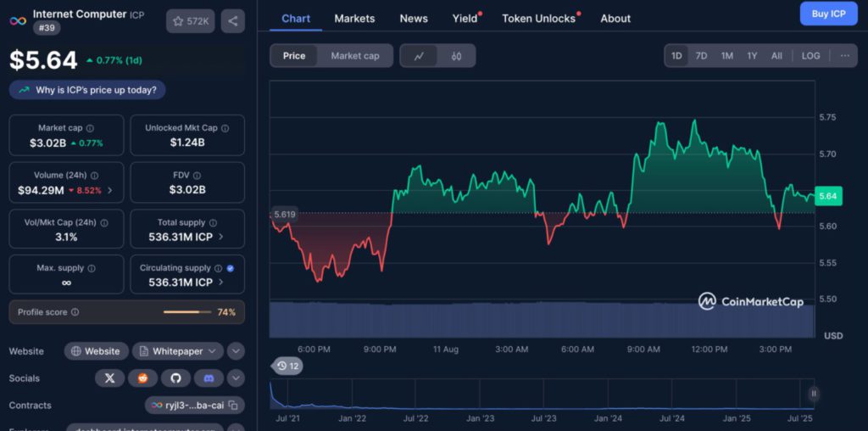Image resolution: width=868 pixels, height=431 pixels.
Task: Open the Token Unlocks tab
Action: coord(538,19)
